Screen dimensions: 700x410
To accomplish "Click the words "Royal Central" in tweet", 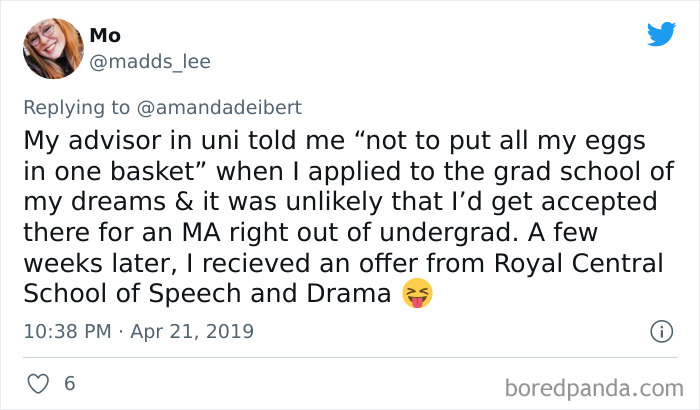I will click(579, 263).
